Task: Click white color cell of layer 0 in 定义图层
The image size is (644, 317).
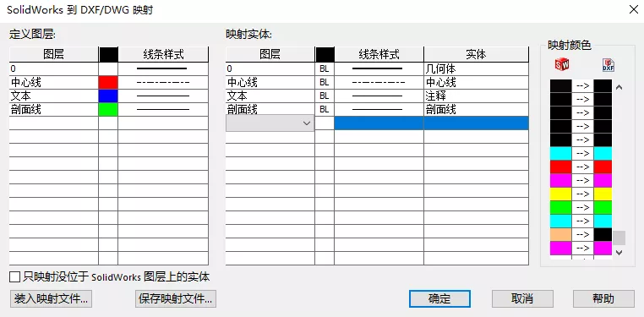Action: click(108, 69)
